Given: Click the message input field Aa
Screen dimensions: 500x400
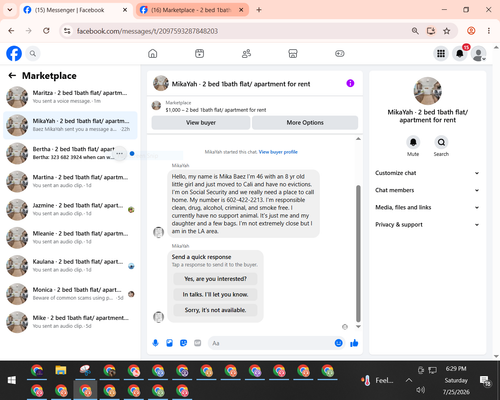Looking at the screenshot, I should 271,343.
